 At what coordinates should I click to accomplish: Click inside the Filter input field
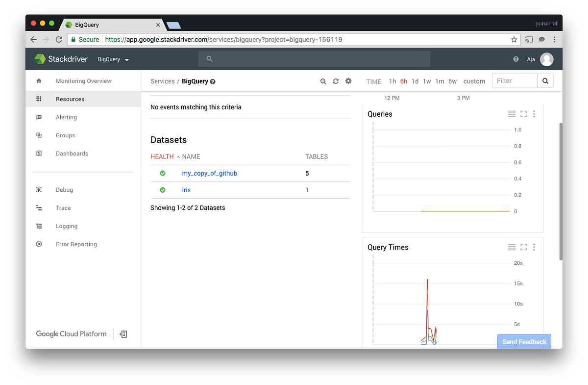(514, 80)
